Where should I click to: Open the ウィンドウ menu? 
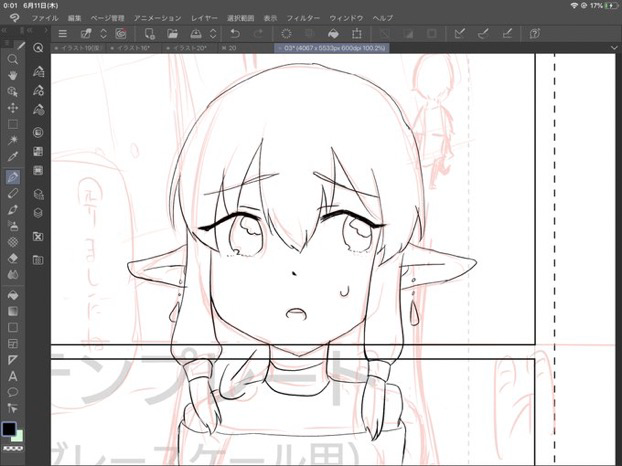click(x=346, y=18)
